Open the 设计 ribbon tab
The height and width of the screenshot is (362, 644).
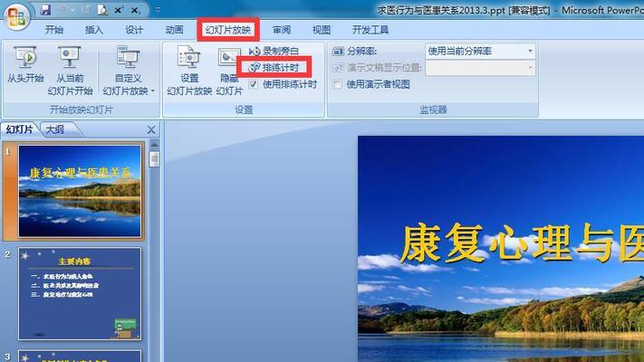(134, 30)
